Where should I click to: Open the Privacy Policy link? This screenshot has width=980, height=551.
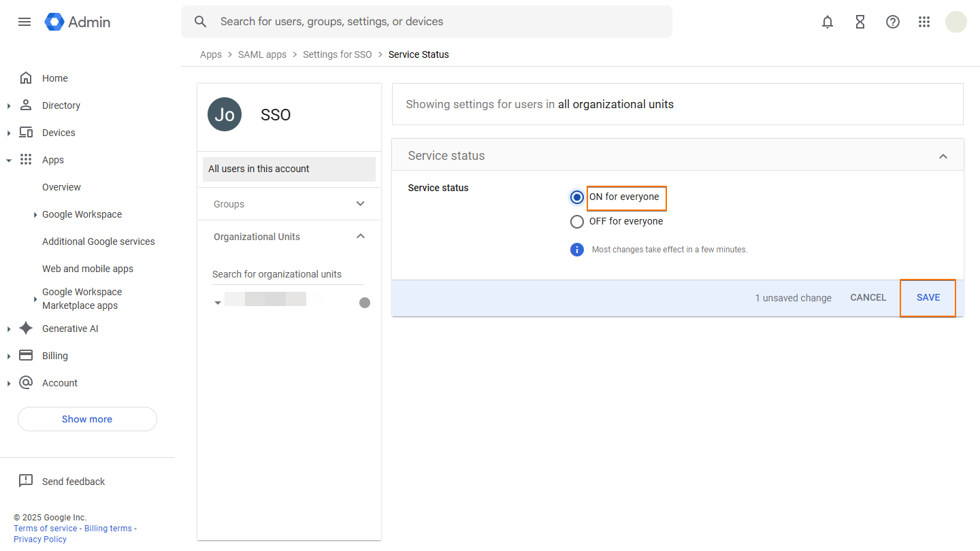coord(39,539)
